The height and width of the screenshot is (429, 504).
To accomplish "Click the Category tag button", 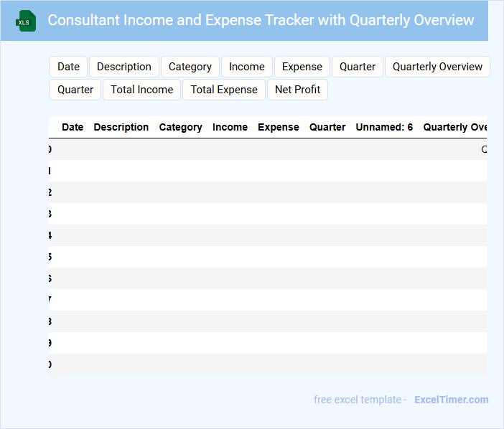I will (x=190, y=67).
